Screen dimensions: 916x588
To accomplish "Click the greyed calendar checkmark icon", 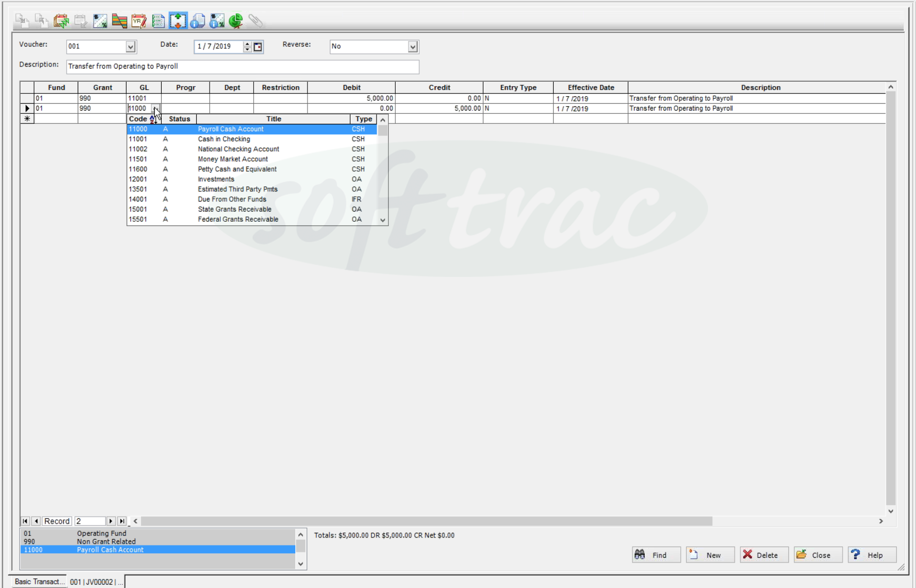I will pos(81,21).
